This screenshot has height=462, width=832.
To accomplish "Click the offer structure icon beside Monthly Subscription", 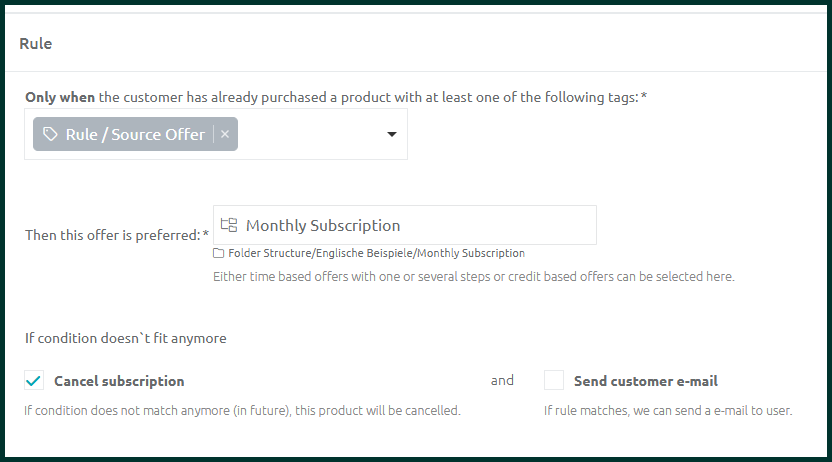I will click(x=229, y=225).
